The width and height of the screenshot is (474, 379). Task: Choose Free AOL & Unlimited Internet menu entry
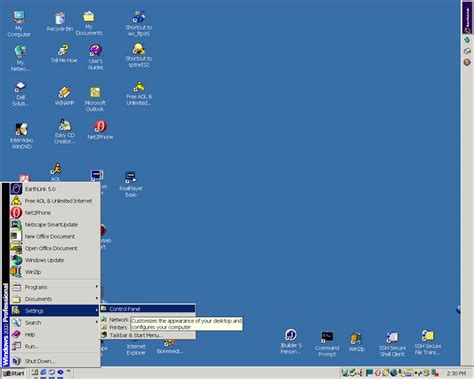[55, 201]
